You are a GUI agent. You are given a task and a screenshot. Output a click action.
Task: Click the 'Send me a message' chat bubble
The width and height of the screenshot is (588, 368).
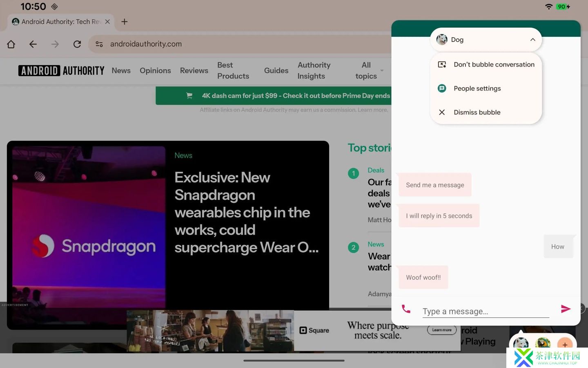(435, 185)
